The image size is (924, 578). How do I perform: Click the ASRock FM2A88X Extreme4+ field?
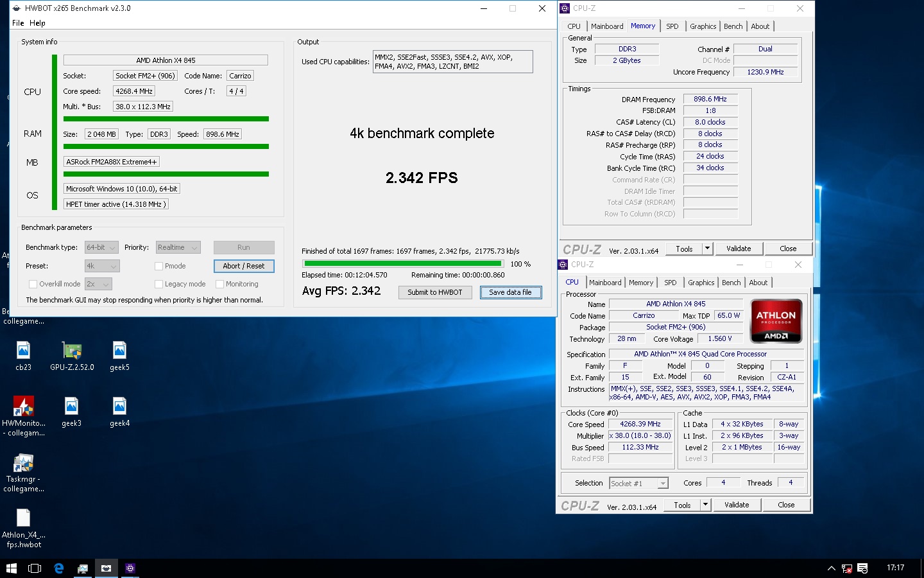click(111, 162)
